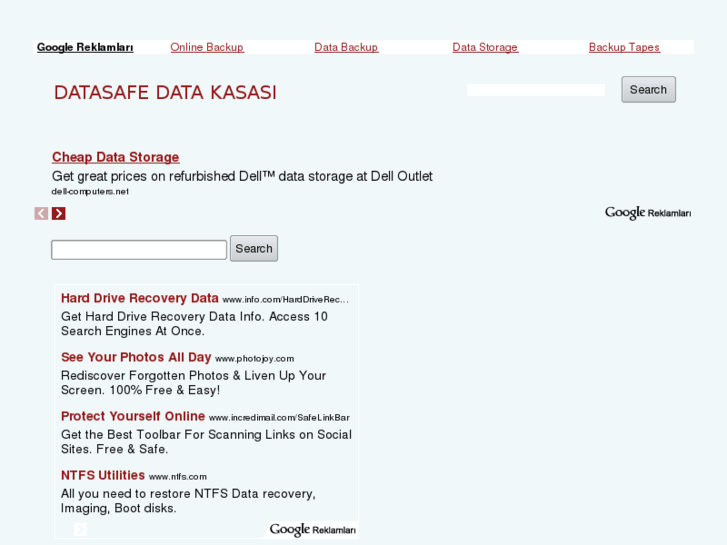Open the Google Reklamları logo beside the Cheap Data Storage ad
The image size is (727, 545).
[x=648, y=213]
